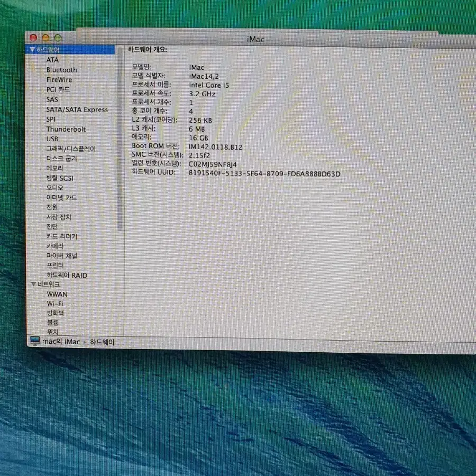The height and width of the screenshot is (476, 476).
Task: Open the FireWire hardware entry
Action: tap(59, 79)
